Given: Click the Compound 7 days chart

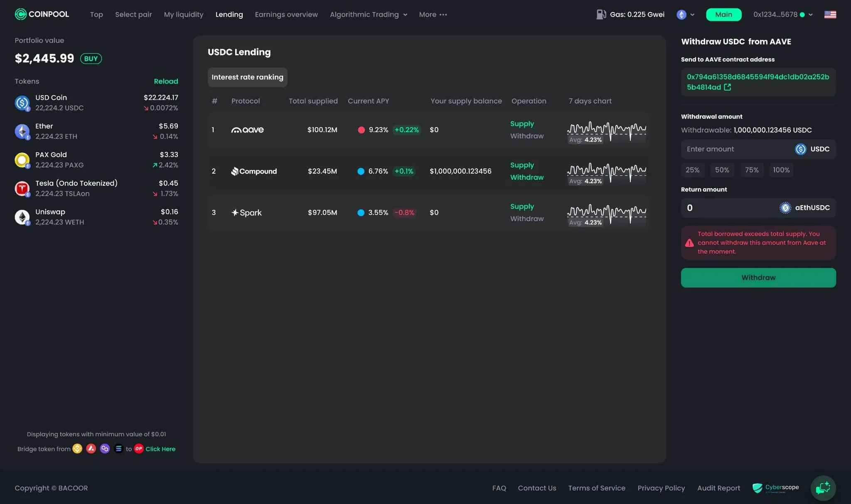Looking at the screenshot, I should 606,174.
